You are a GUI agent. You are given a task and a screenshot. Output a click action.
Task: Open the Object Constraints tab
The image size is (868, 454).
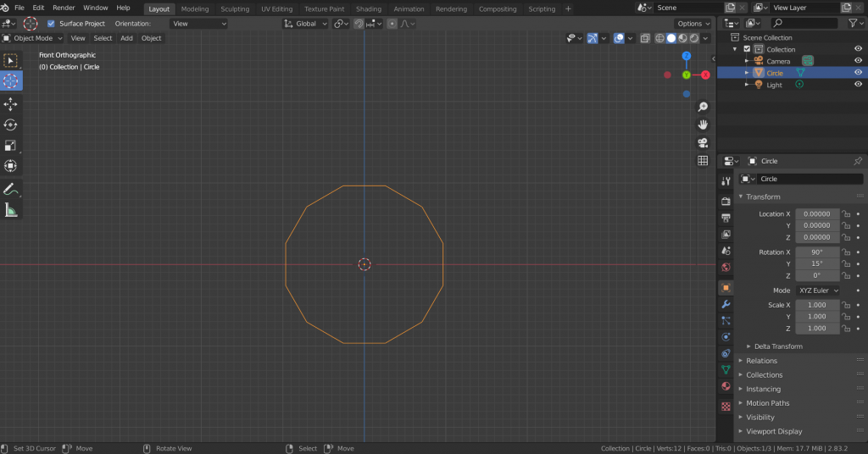726,353
